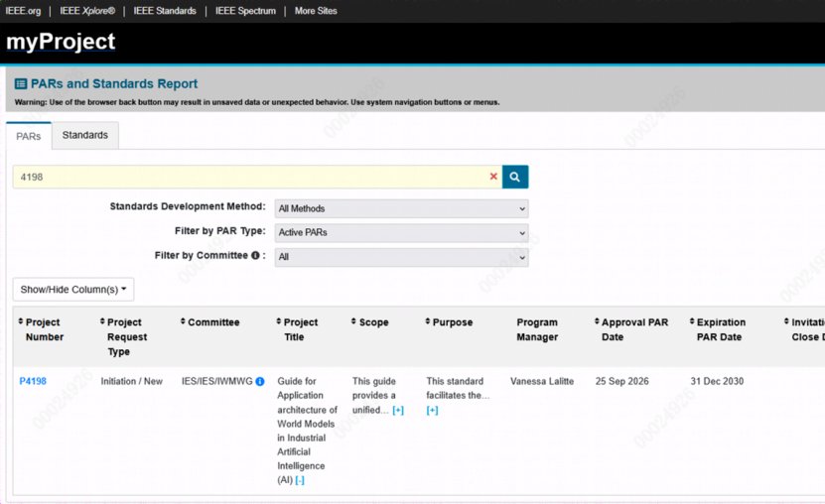The width and height of the screenshot is (825, 504).
Task: Sort by Approval PAR Date arrows
Action: 597,321
